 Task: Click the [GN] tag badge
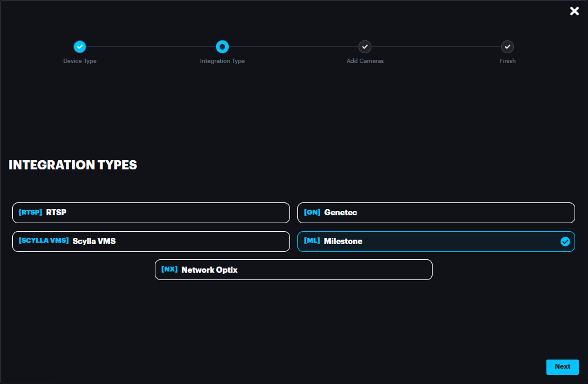[312, 213]
